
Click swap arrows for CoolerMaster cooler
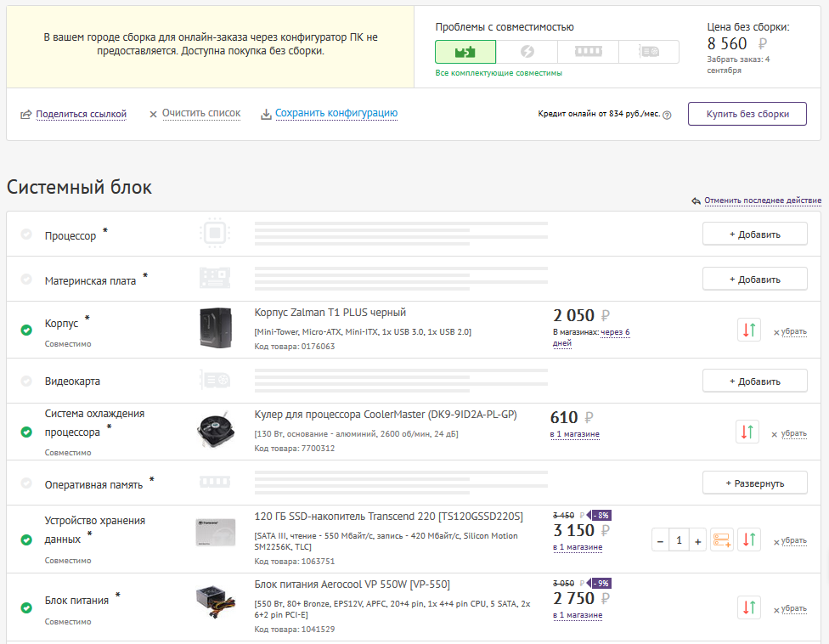point(747,432)
